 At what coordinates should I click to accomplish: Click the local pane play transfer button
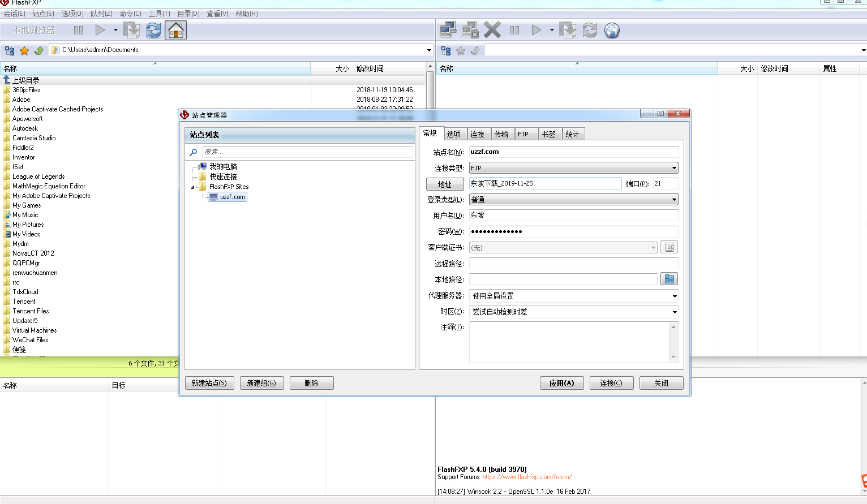100,30
